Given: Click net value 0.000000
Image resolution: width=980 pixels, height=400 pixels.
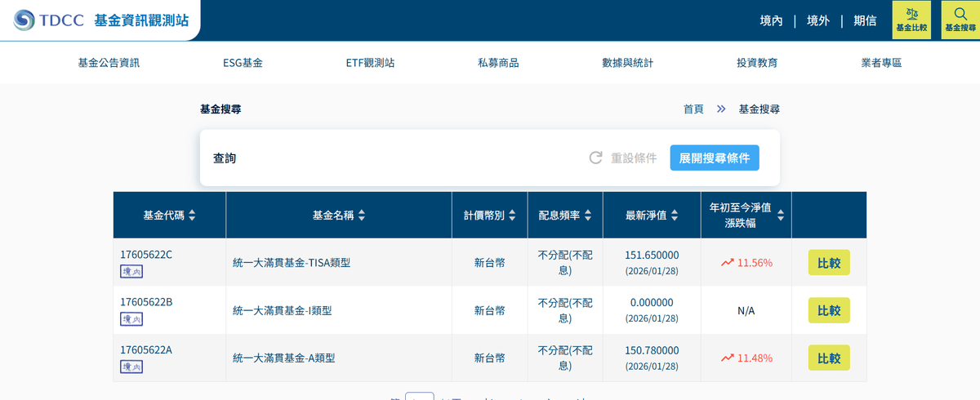Looking at the screenshot, I should 652,302.
